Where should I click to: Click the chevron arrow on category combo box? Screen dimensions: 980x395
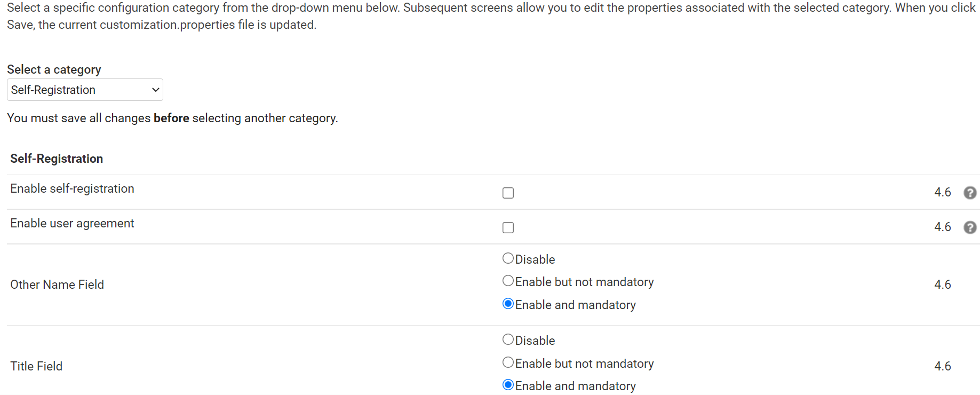156,90
